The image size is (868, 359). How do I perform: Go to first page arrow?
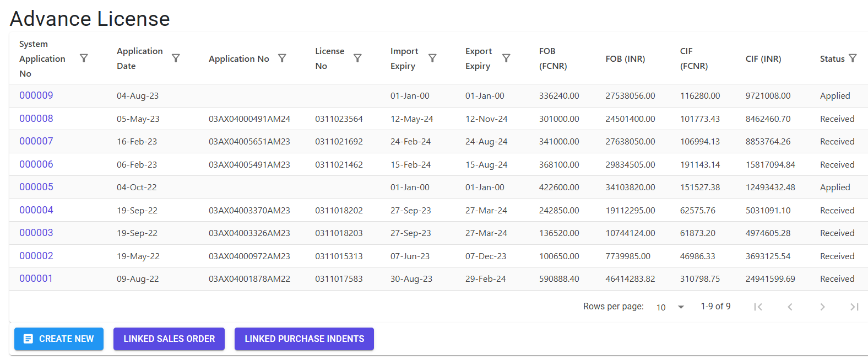coord(758,307)
